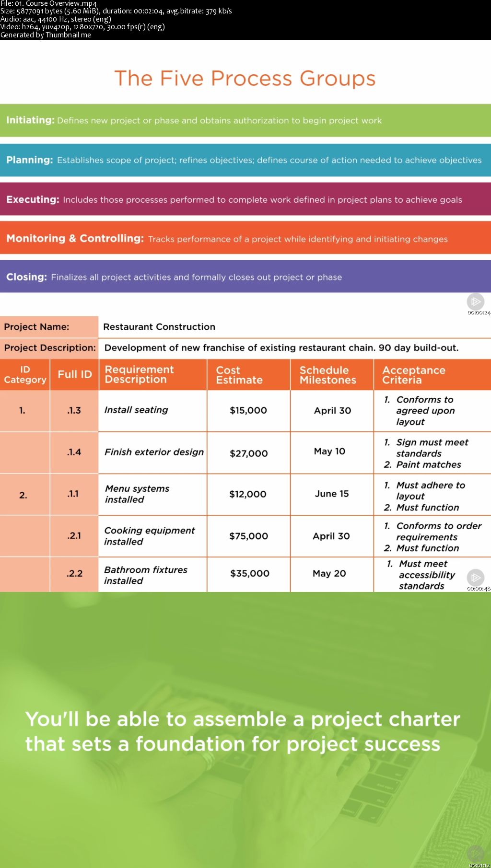
Task: Click the green Initiating process group banner
Action: coord(245,120)
